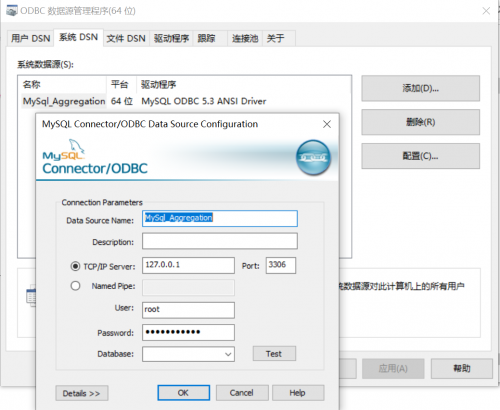Viewport: 500px width, 410px height.
Task: Open the 跟踪 tab
Action: [210, 39]
